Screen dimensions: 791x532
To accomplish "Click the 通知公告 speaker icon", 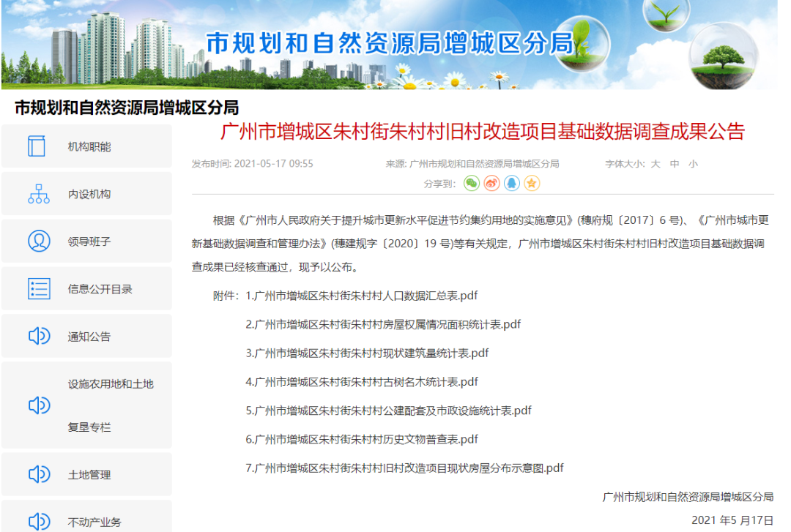I will (39, 336).
